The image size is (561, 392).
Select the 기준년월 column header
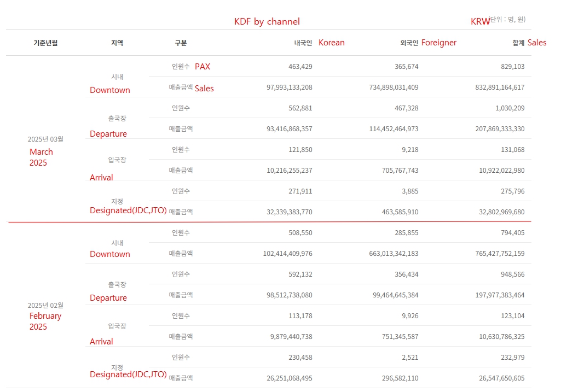45,43
